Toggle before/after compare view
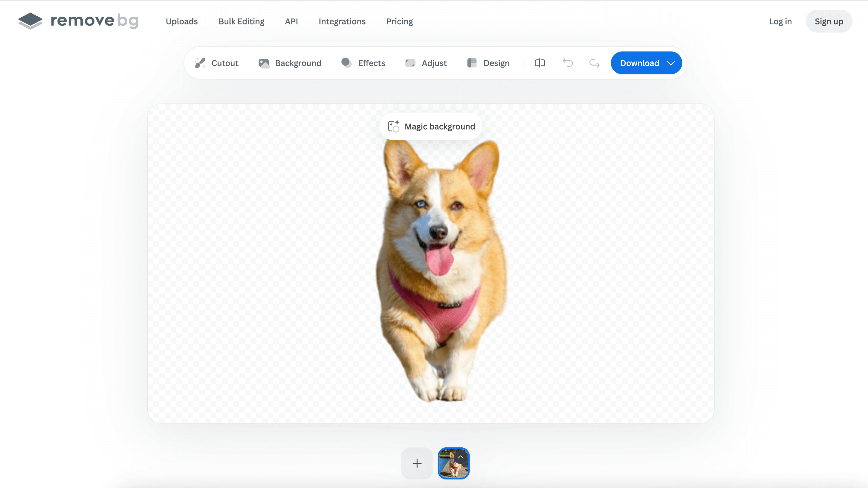868x488 pixels. tap(540, 63)
